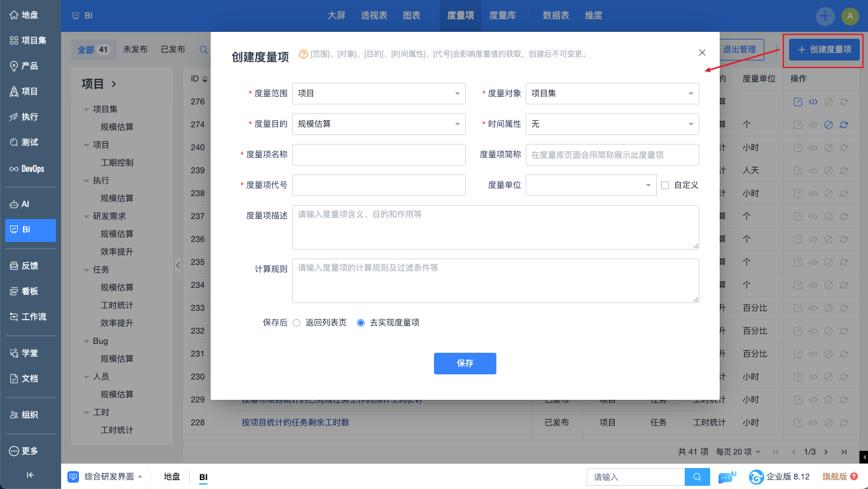This screenshot has height=489, width=868.
Task: Focus the 度量项代号 input field
Action: click(x=379, y=185)
